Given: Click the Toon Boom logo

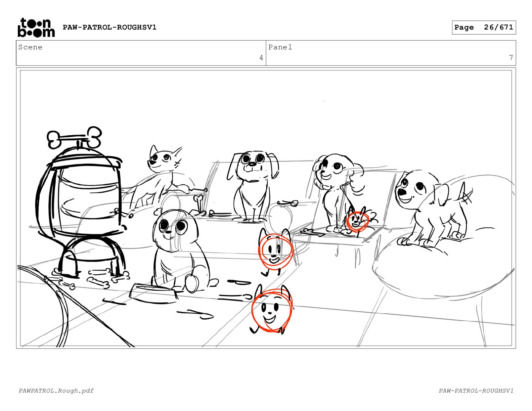Looking at the screenshot, I should [36, 28].
